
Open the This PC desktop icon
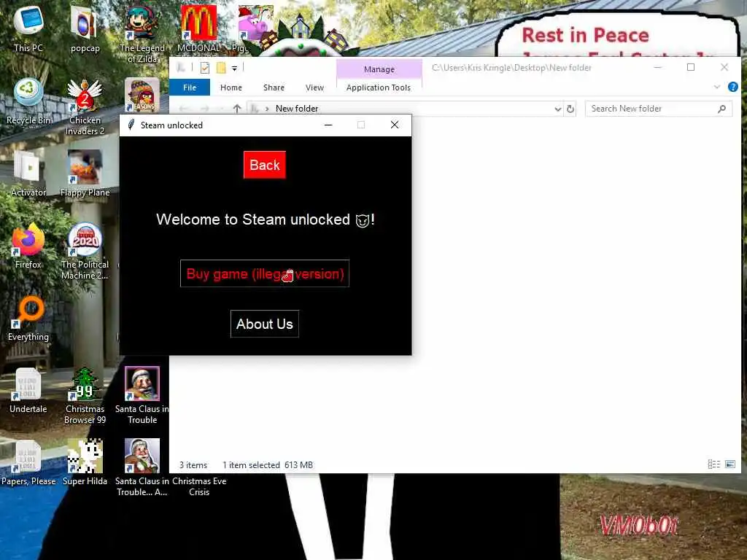click(28, 28)
